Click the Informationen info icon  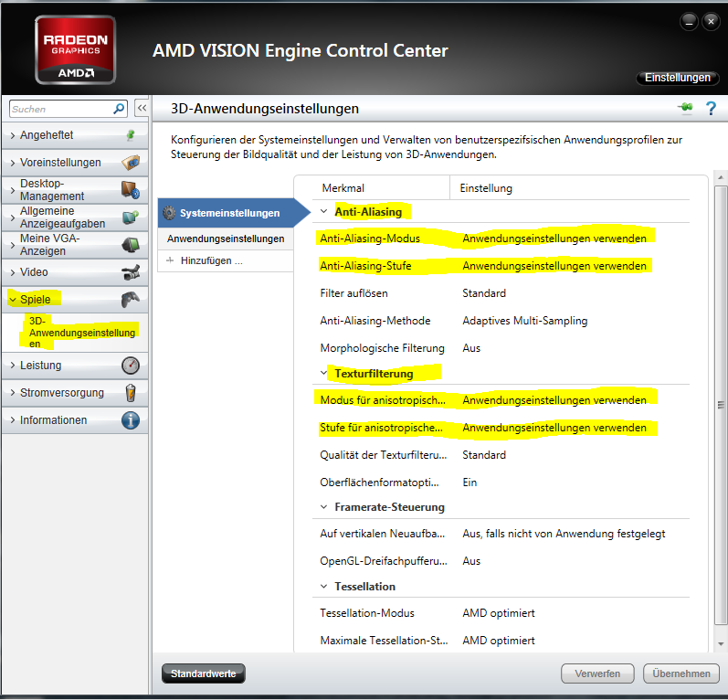pyautogui.click(x=131, y=420)
